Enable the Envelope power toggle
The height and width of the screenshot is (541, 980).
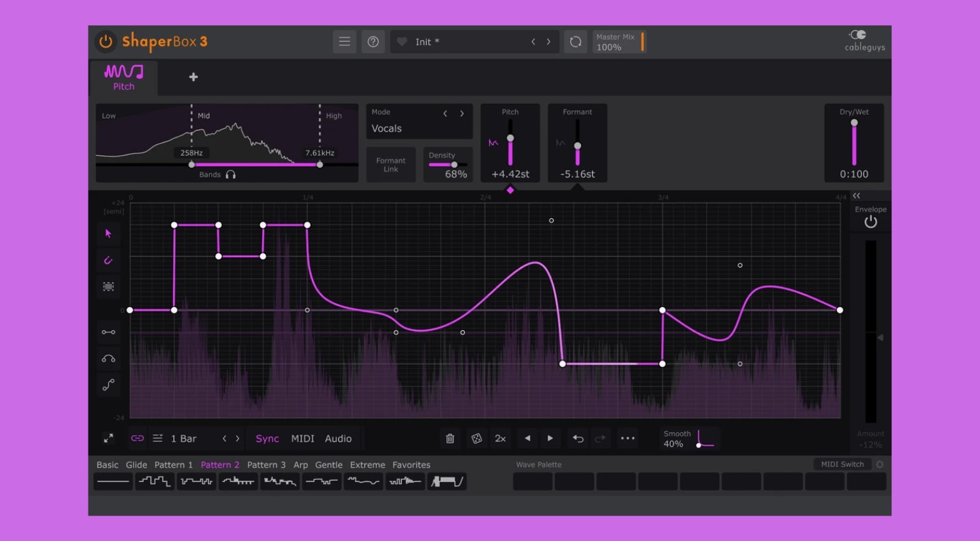[870, 221]
